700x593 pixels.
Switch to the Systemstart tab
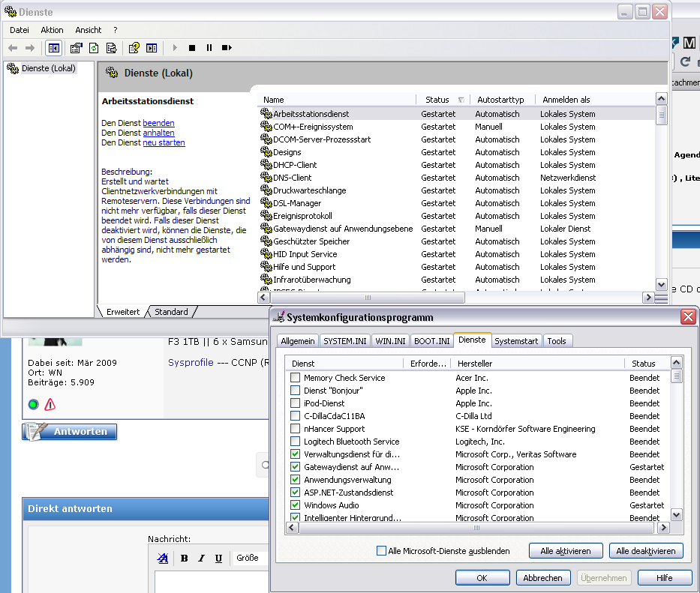[x=516, y=341]
